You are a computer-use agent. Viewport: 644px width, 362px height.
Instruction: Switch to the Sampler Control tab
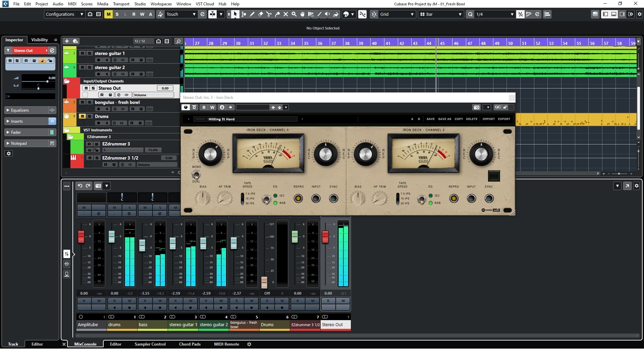(150, 344)
